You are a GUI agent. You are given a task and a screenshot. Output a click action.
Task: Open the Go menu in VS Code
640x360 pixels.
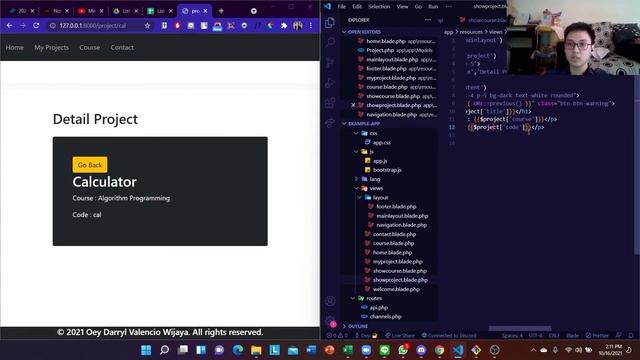pyautogui.click(x=418, y=7)
